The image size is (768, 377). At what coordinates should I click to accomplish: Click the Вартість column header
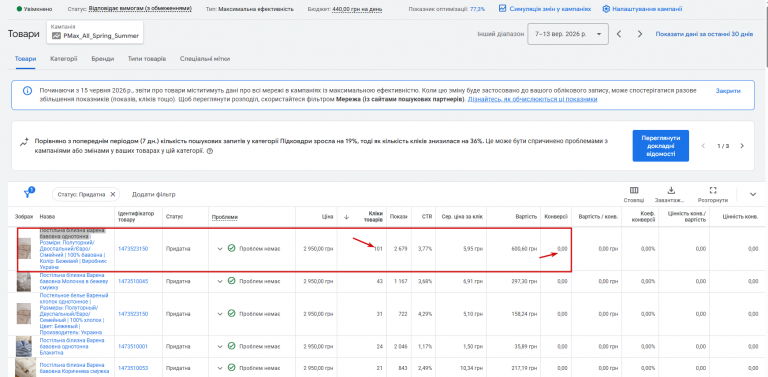click(527, 217)
